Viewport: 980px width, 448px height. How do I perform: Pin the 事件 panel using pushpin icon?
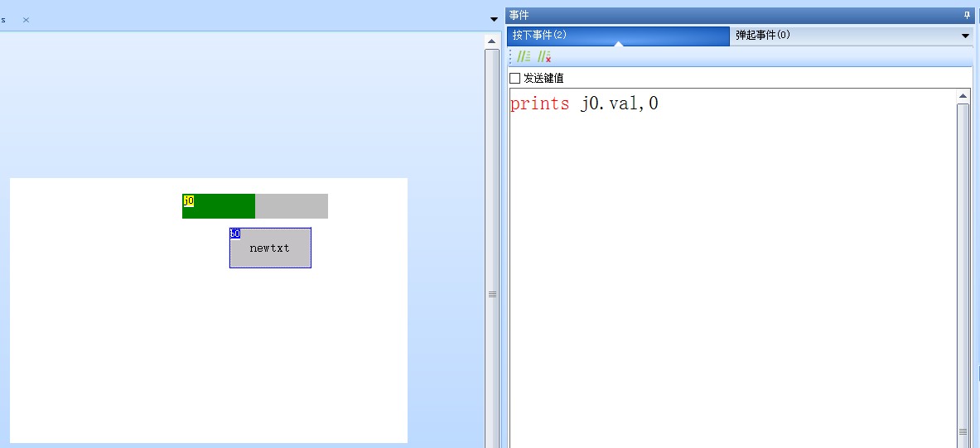tap(966, 15)
